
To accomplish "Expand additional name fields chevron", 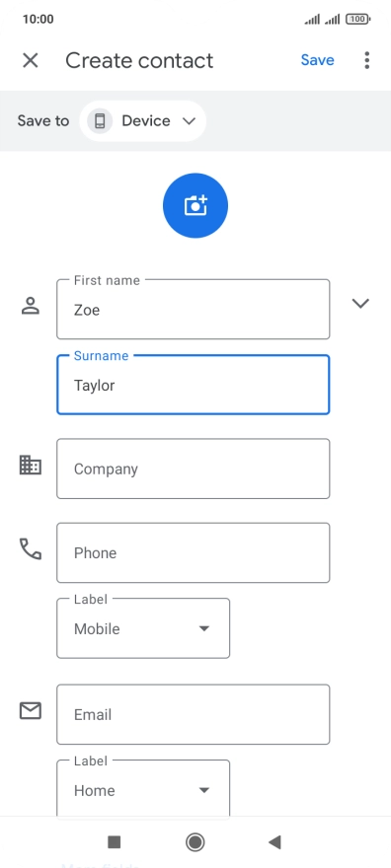I will click(360, 304).
